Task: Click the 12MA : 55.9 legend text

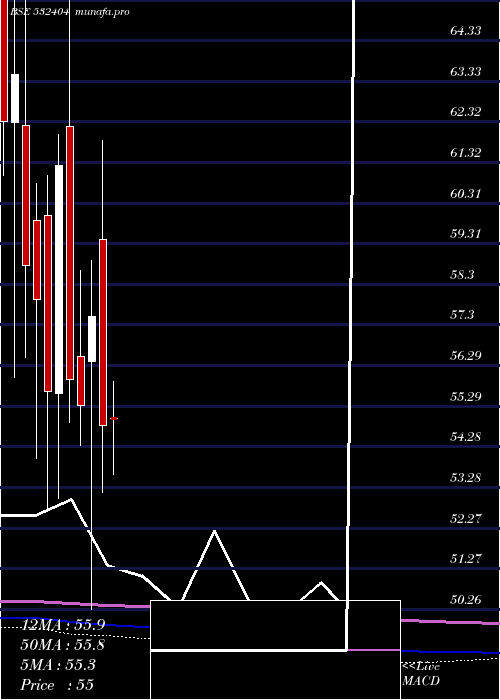Action: pyautogui.click(x=63, y=625)
